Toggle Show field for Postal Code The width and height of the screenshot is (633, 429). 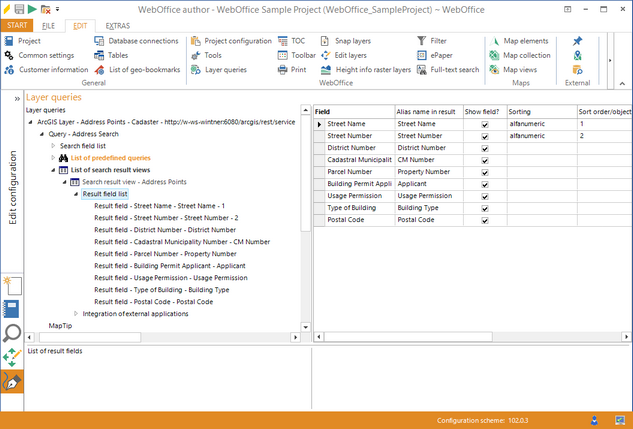pyautogui.click(x=485, y=220)
